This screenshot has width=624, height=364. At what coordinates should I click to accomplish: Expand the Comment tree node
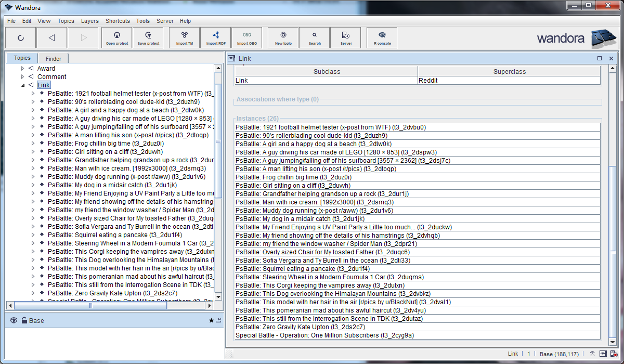[22, 77]
